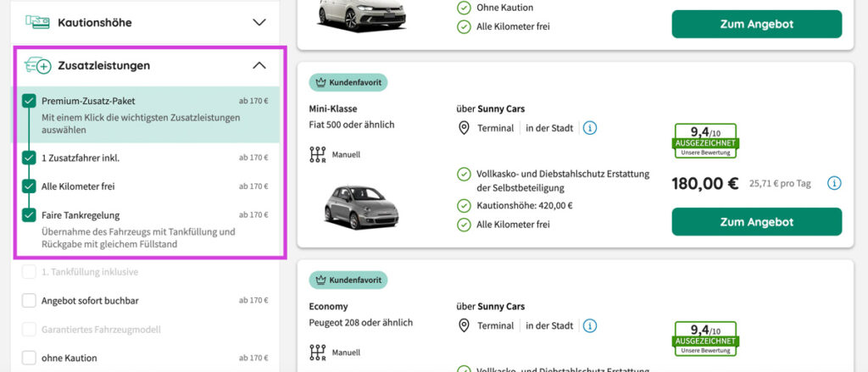Click the Zusatzleistungen filter title
868x372 pixels.
click(x=104, y=65)
